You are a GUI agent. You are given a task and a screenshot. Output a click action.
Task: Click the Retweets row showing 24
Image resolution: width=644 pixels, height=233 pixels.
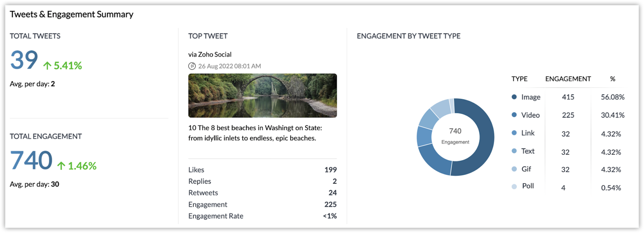coord(262,193)
